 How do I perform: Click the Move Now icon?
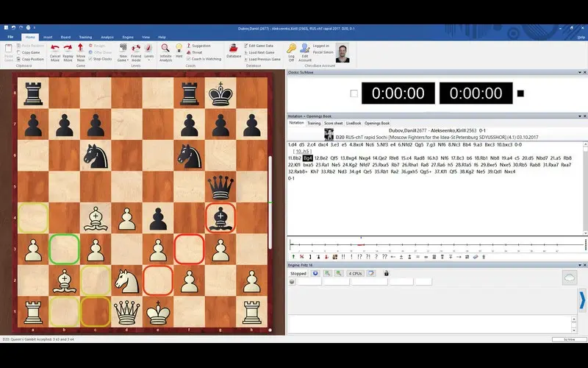(82, 49)
